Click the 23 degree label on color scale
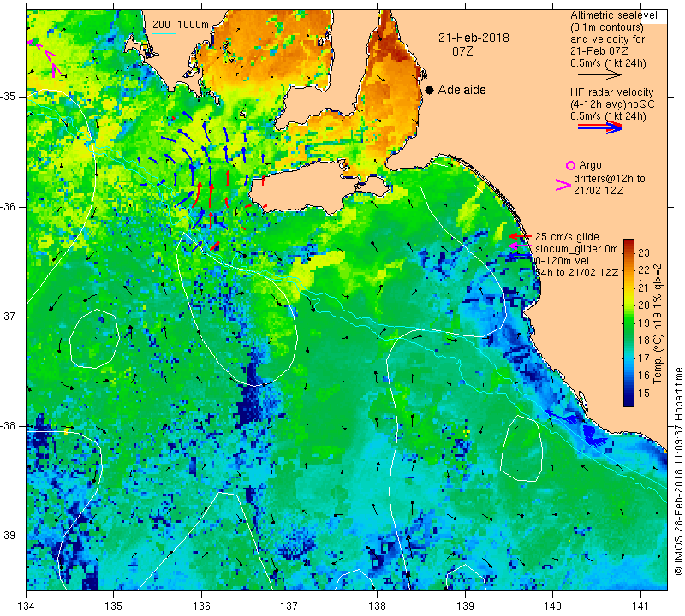This screenshot has width=685, height=616. (644, 252)
